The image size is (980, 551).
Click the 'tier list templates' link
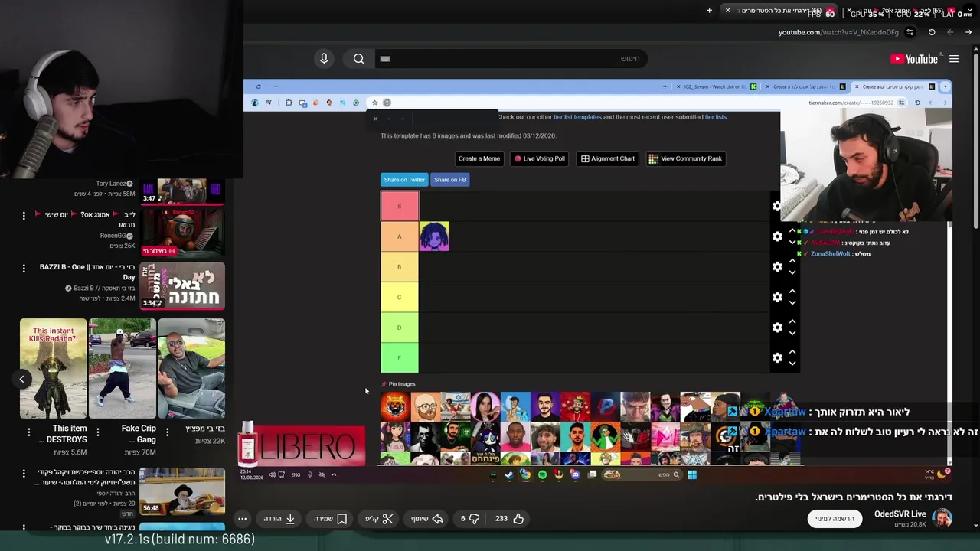577,117
